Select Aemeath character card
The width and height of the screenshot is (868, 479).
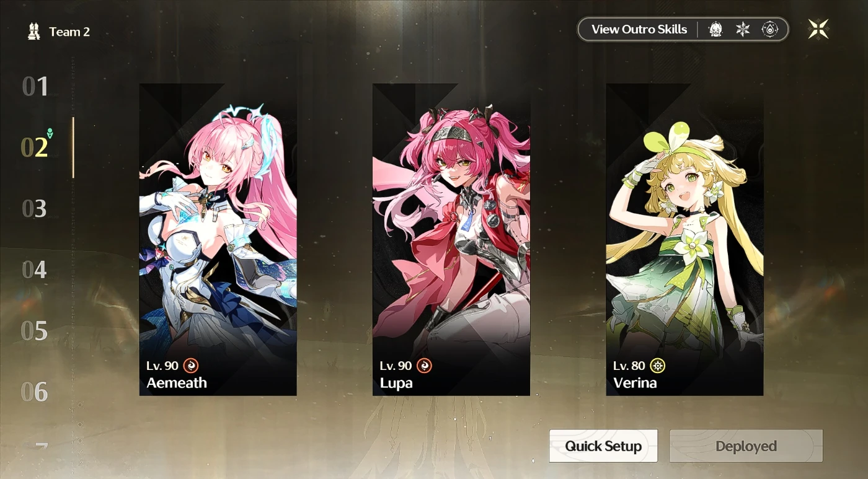[218, 240]
